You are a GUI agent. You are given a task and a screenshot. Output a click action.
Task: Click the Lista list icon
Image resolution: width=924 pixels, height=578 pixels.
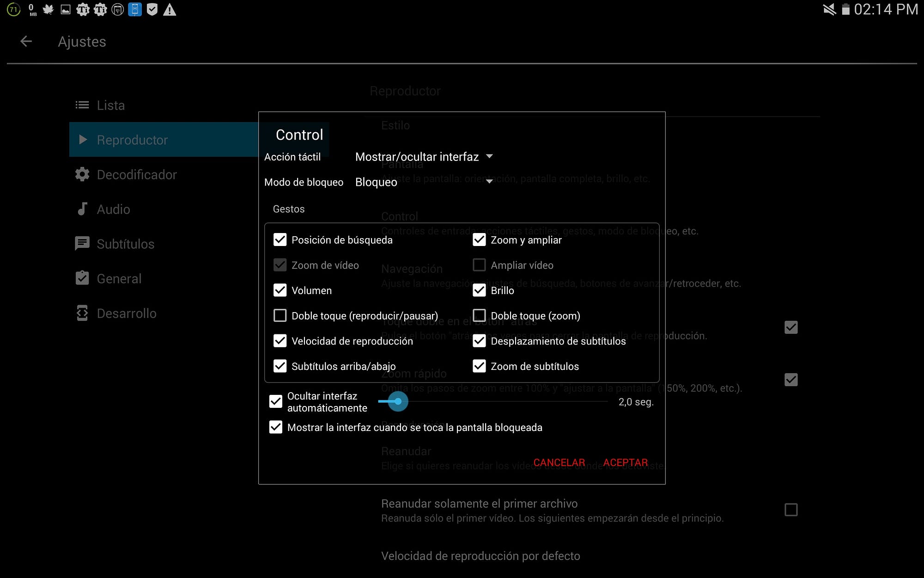coord(82,105)
